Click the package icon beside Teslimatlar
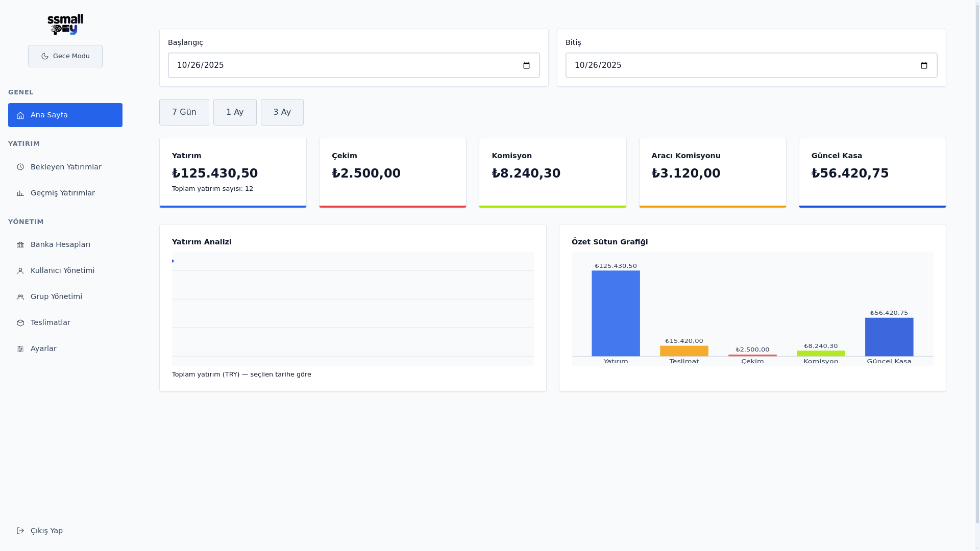 pyautogui.click(x=20, y=323)
